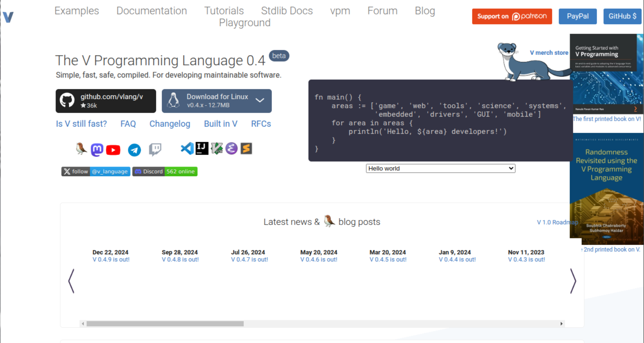
Task: Go to Tutorials
Action: tap(224, 11)
